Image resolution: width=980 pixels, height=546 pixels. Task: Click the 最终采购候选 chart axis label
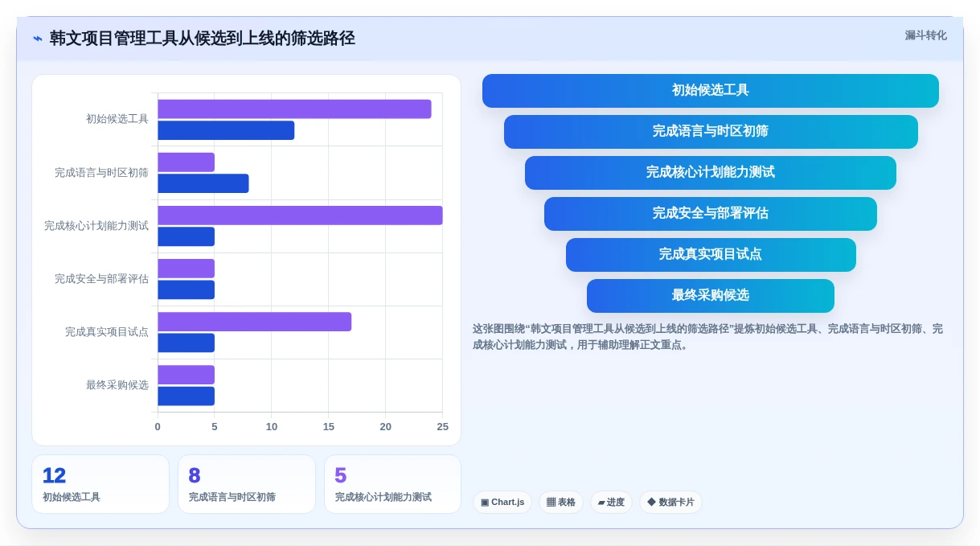[117, 385]
